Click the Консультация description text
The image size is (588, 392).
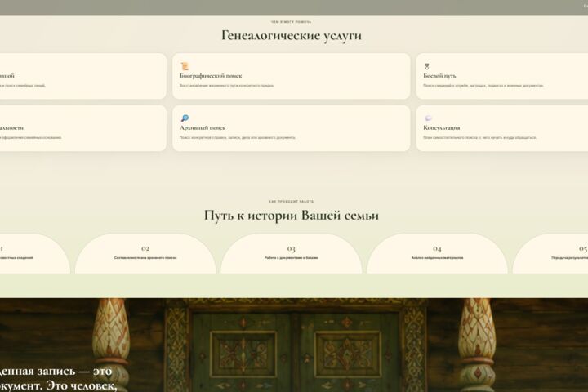tap(480, 138)
